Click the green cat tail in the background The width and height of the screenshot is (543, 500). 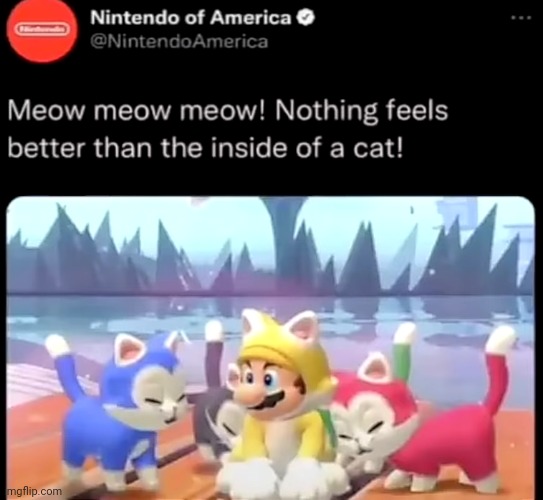[x=402, y=353]
